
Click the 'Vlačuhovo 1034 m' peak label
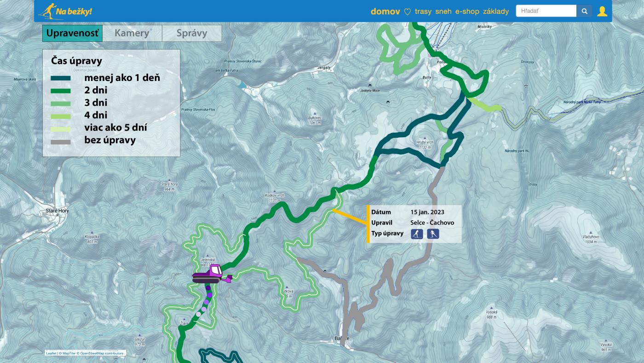(x=591, y=239)
